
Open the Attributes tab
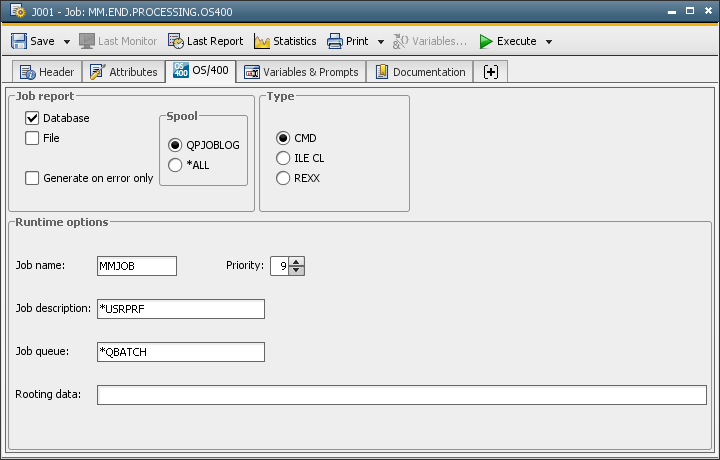click(124, 72)
